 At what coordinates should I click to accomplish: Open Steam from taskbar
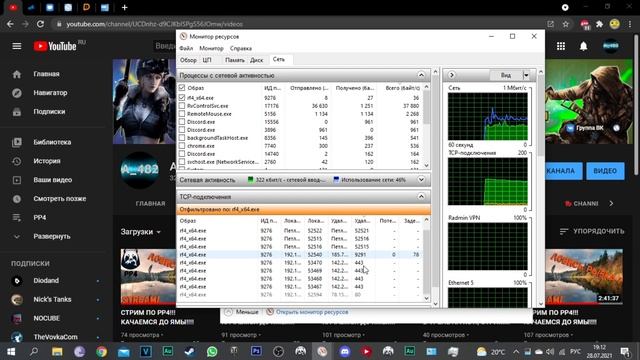tap(189, 351)
